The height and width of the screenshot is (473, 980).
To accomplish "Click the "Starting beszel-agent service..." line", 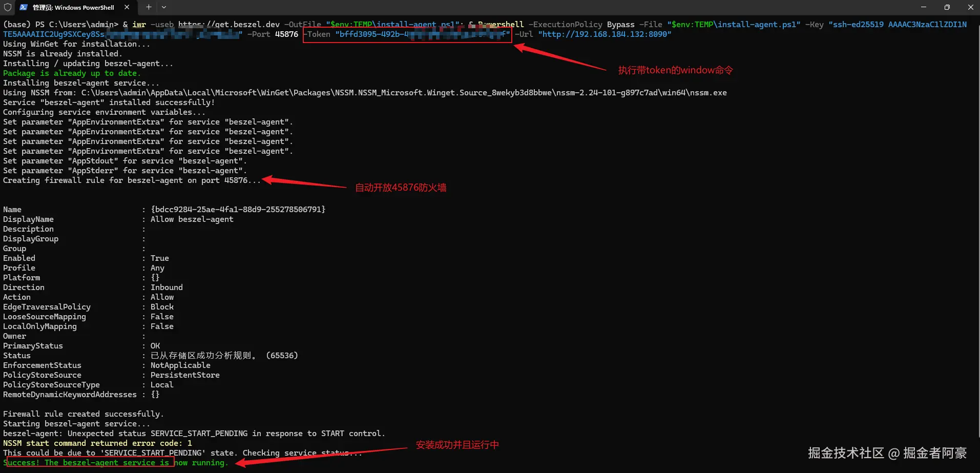I will (76, 424).
